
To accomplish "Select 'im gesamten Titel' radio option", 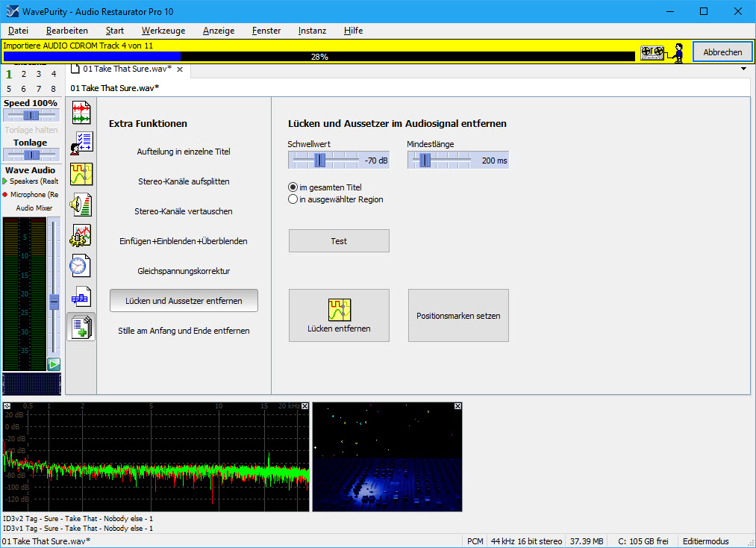I will [x=293, y=187].
